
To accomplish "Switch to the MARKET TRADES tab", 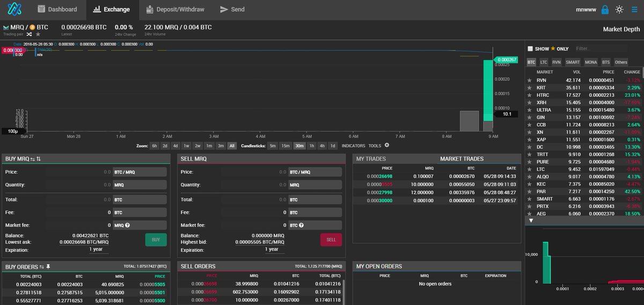I will tap(462, 159).
